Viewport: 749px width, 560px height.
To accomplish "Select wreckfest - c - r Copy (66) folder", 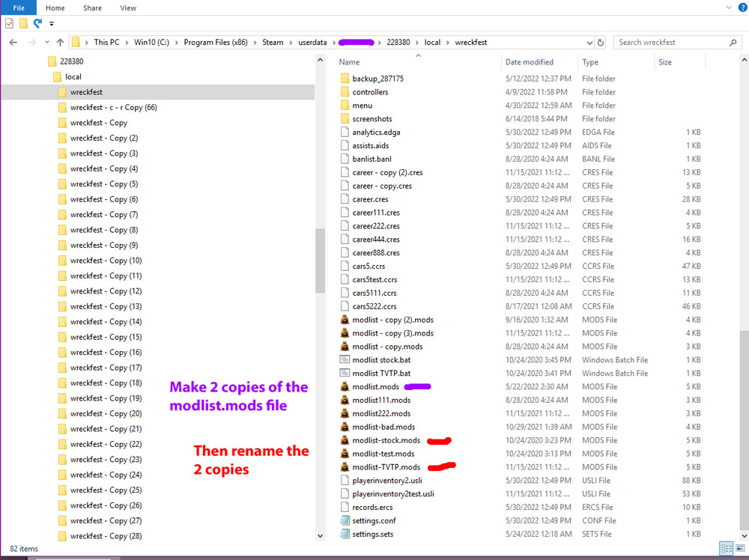I will click(113, 107).
